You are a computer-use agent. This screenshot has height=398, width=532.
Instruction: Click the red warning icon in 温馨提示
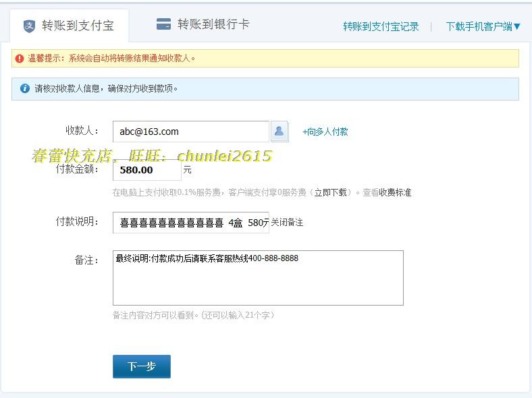(20, 58)
